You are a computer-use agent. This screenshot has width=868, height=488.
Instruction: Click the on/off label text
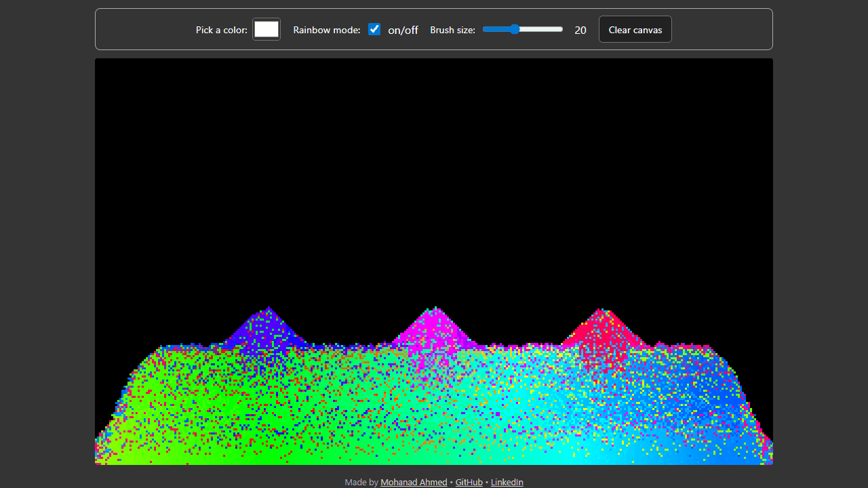coord(403,30)
